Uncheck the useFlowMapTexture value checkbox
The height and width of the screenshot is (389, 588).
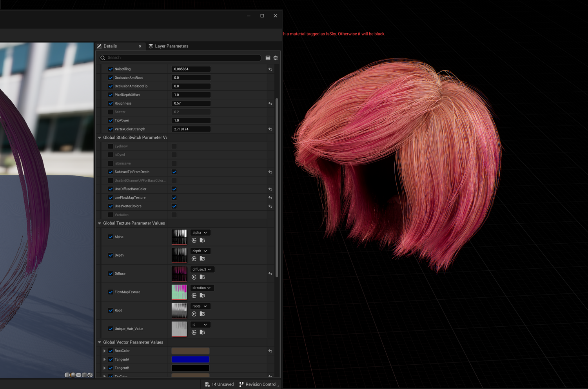[x=174, y=198]
